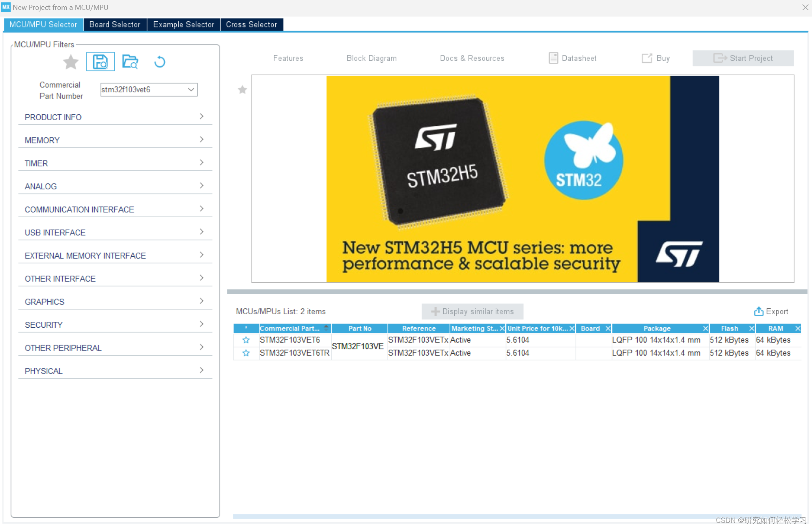Click the Start Project button
812x528 pixels.
pos(743,58)
